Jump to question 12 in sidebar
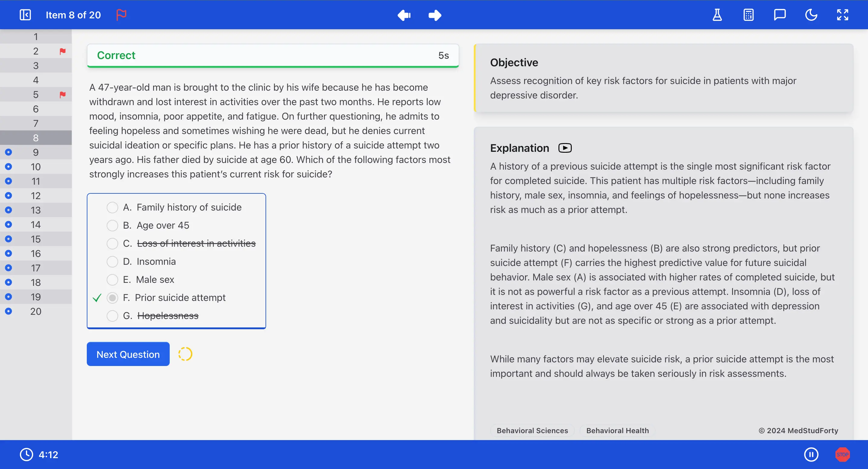The image size is (868, 469). pos(36,195)
